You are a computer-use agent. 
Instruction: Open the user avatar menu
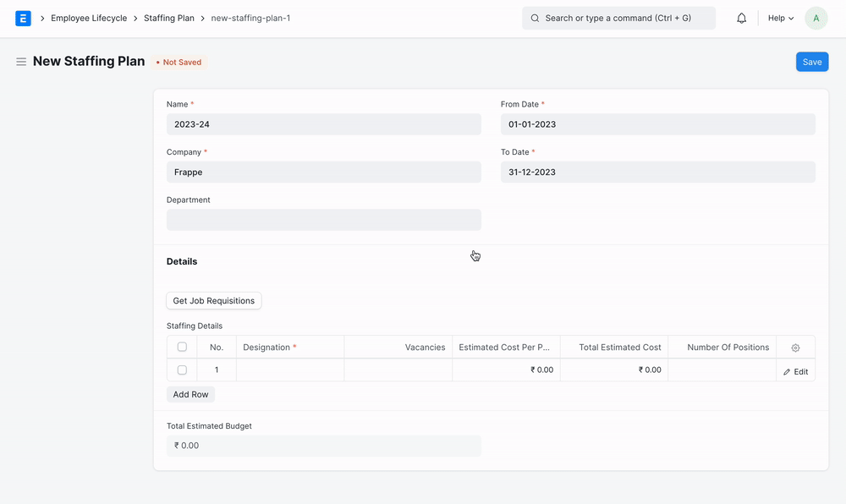tap(816, 18)
